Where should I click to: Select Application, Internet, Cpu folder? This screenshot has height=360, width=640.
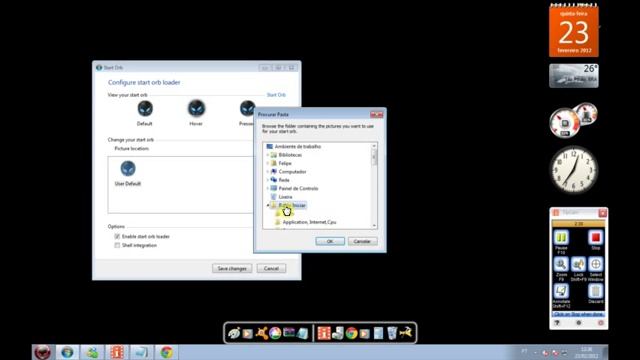coord(309,222)
